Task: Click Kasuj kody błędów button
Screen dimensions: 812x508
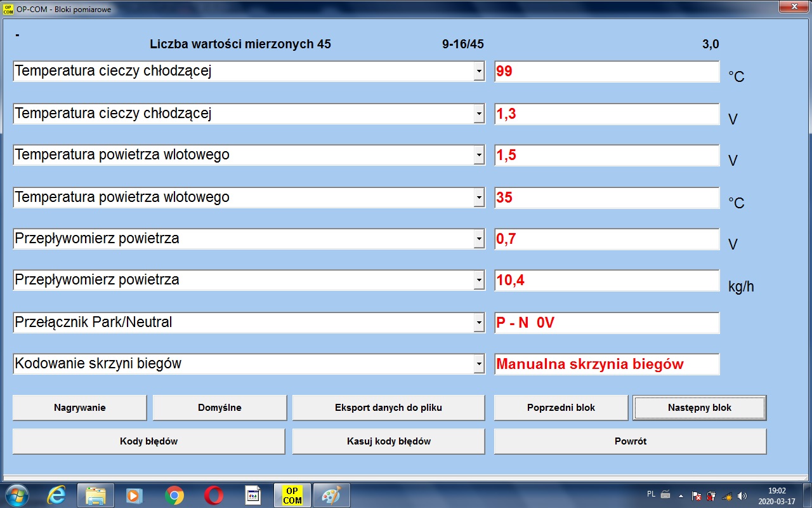Action: click(388, 441)
